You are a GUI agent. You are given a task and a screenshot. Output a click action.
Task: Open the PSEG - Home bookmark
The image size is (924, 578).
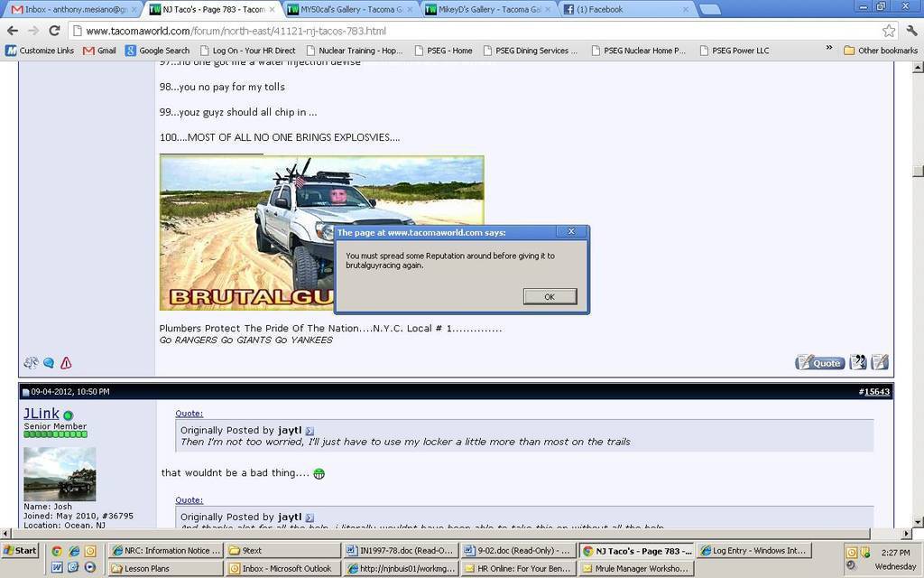pos(443,51)
